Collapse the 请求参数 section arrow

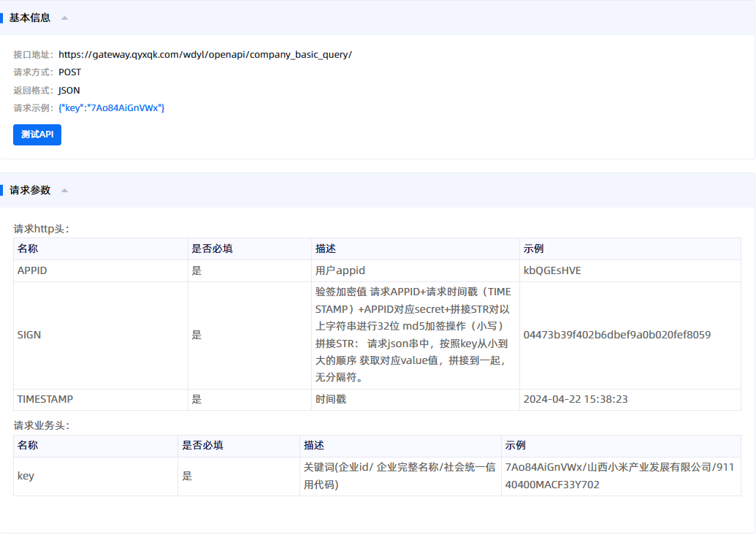point(64,191)
